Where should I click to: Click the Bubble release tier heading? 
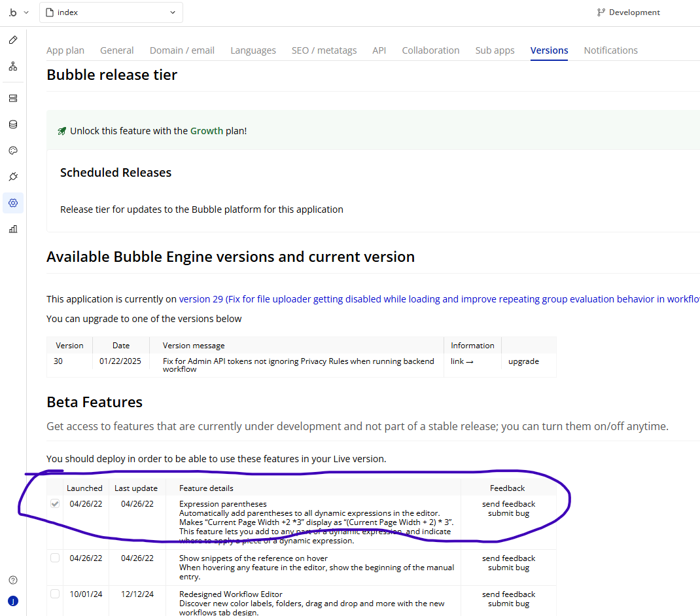click(112, 75)
